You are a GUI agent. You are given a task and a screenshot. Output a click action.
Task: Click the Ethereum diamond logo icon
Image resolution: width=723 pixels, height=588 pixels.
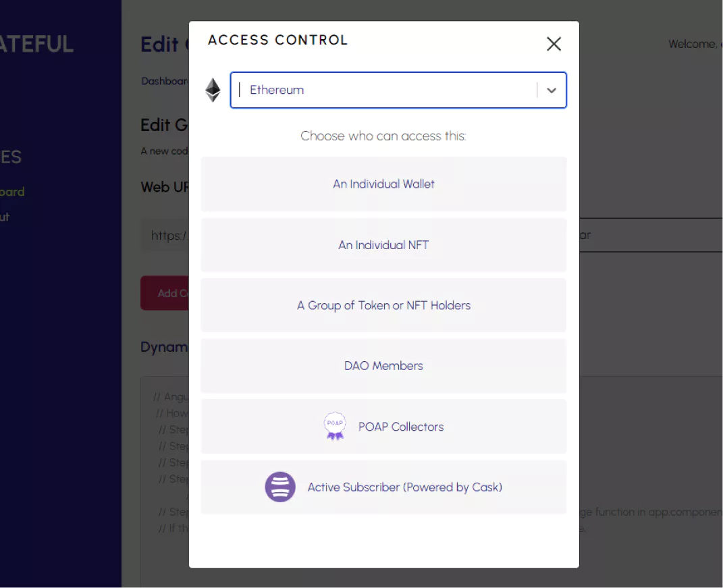coord(213,90)
